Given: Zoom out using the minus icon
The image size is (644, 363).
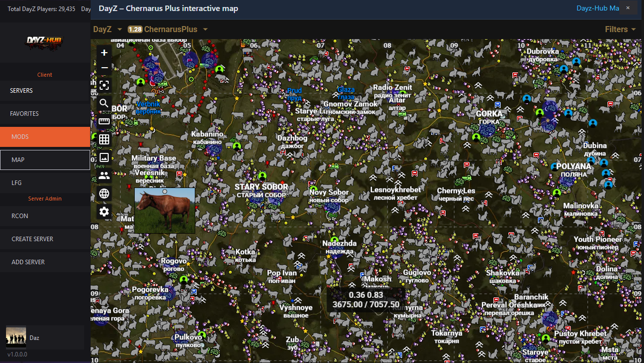Looking at the screenshot, I should (x=104, y=67).
